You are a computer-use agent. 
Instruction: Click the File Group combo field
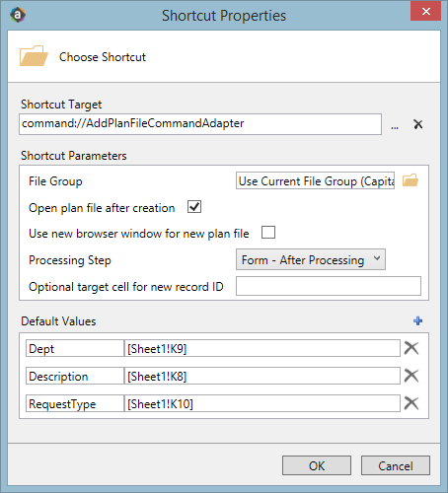[315, 180]
